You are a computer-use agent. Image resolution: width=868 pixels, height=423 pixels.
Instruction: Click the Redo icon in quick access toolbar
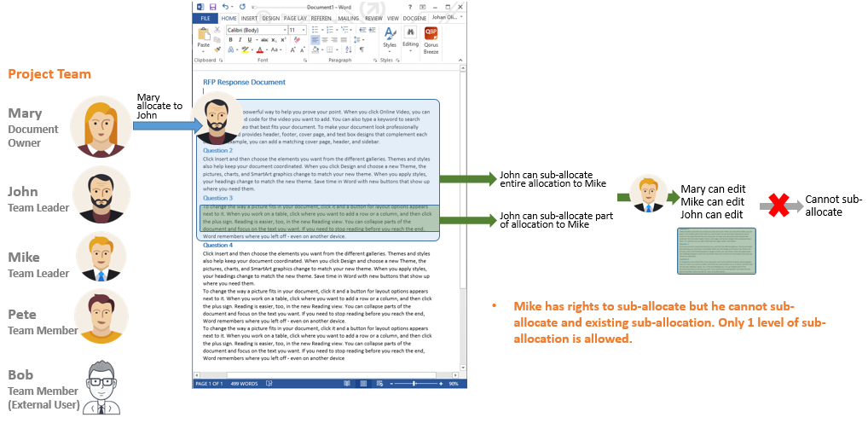click(x=242, y=7)
